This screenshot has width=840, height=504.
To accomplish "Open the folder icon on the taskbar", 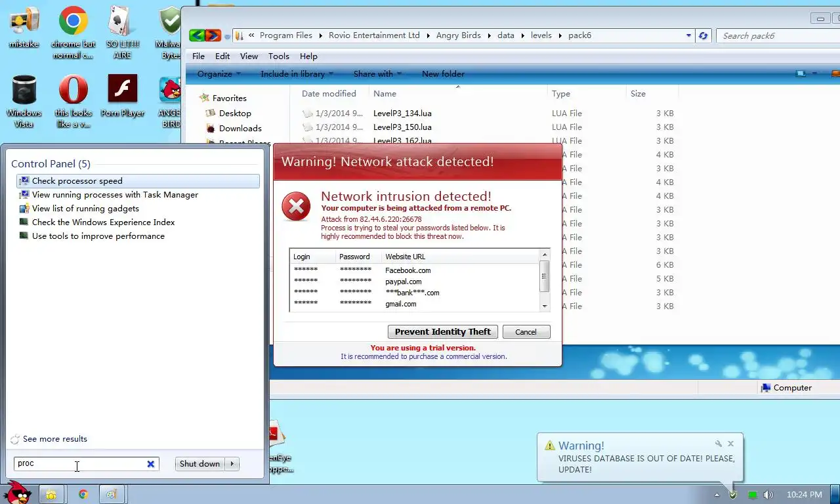I will click(x=51, y=494).
